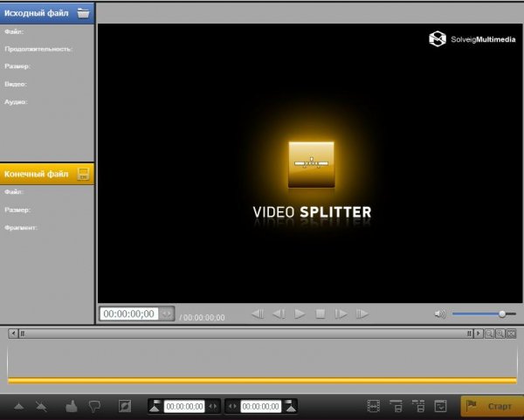Click timeline scroll left arrow
This screenshot has width=524, height=420.
point(13,334)
